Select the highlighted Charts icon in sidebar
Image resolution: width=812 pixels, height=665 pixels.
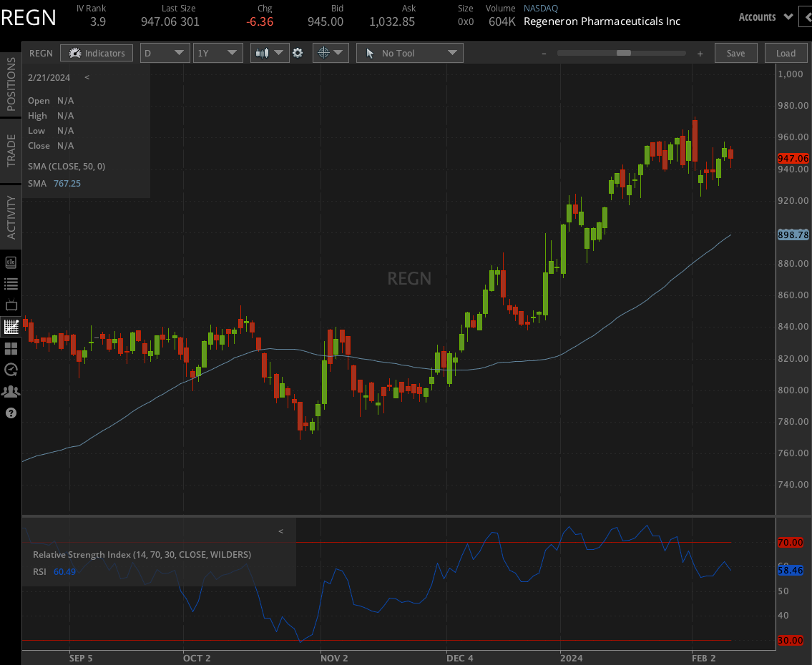tap(10, 327)
